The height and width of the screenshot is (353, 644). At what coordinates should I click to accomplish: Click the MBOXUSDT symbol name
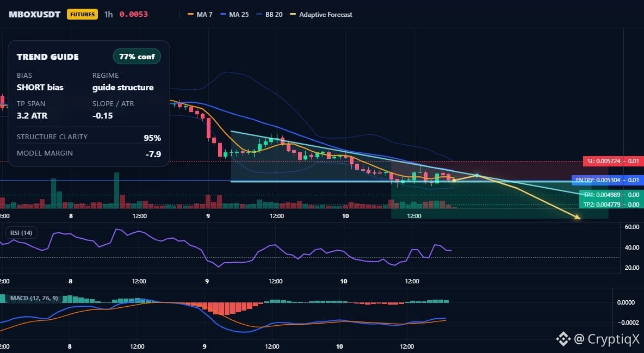click(x=34, y=14)
